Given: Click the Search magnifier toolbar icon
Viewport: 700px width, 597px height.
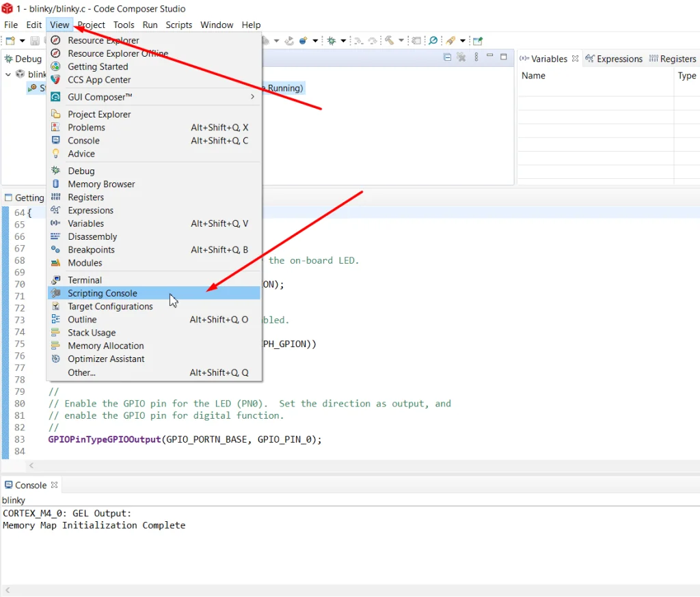Looking at the screenshot, I should click(x=433, y=40).
